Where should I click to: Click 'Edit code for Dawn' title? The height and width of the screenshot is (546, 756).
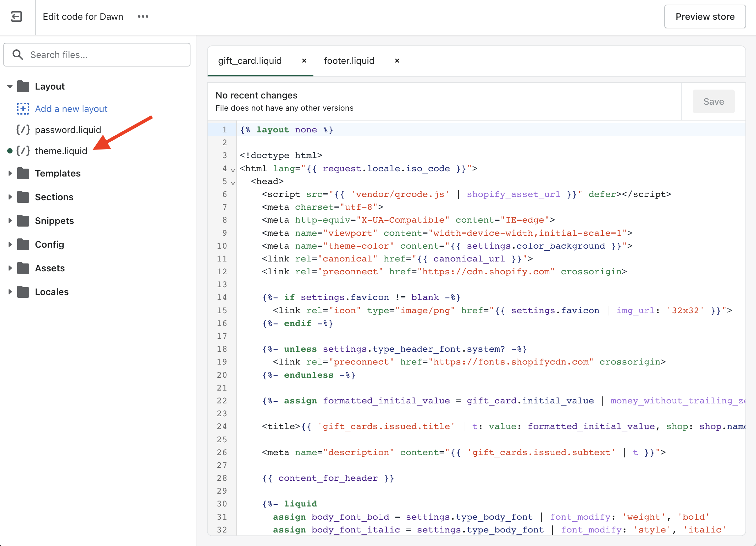click(x=83, y=16)
